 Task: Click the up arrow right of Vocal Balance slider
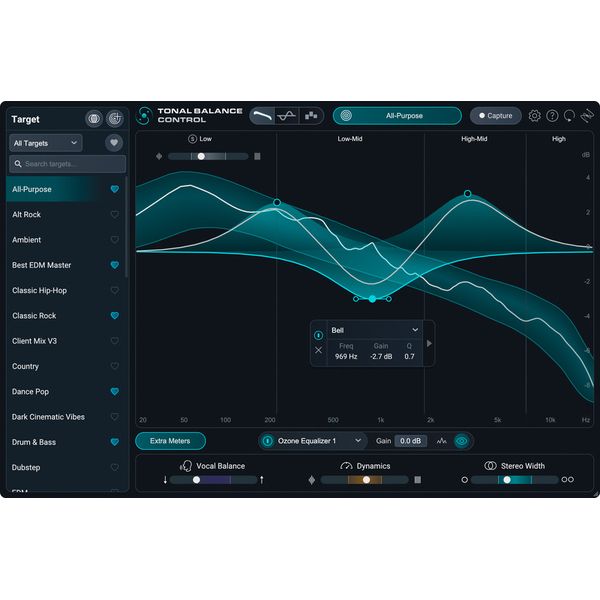262,480
